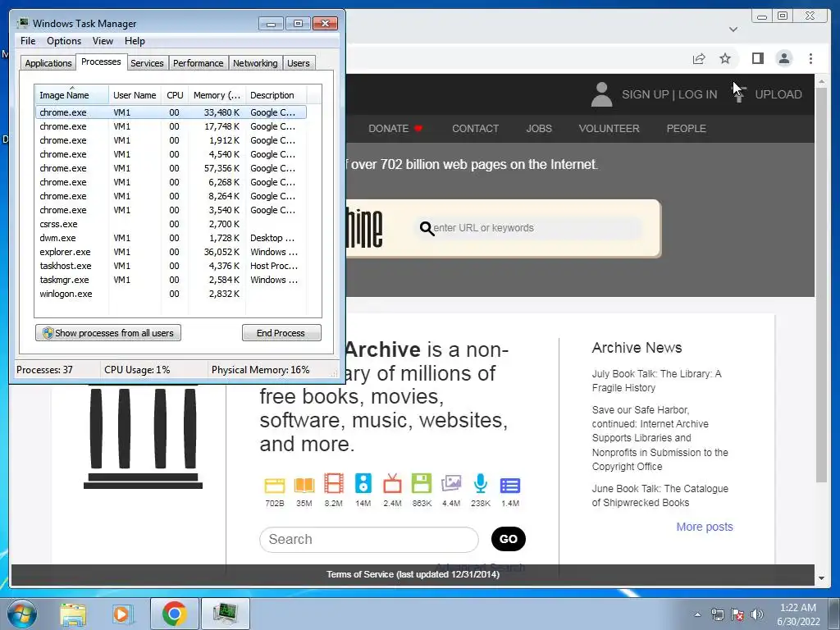The image size is (840, 630).
Task: Click the network tray icon
Action: click(x=717, y=615)
